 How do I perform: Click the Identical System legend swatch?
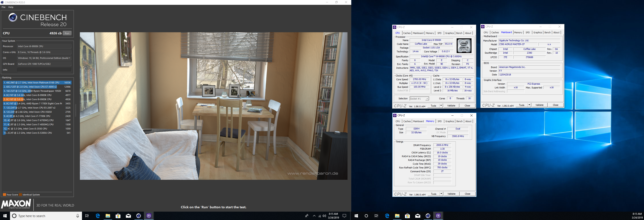[x=20, y=195]
